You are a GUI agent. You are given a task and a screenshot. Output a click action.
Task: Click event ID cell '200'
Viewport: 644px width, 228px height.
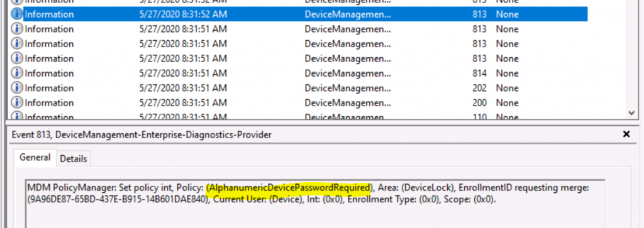(479, 103)
